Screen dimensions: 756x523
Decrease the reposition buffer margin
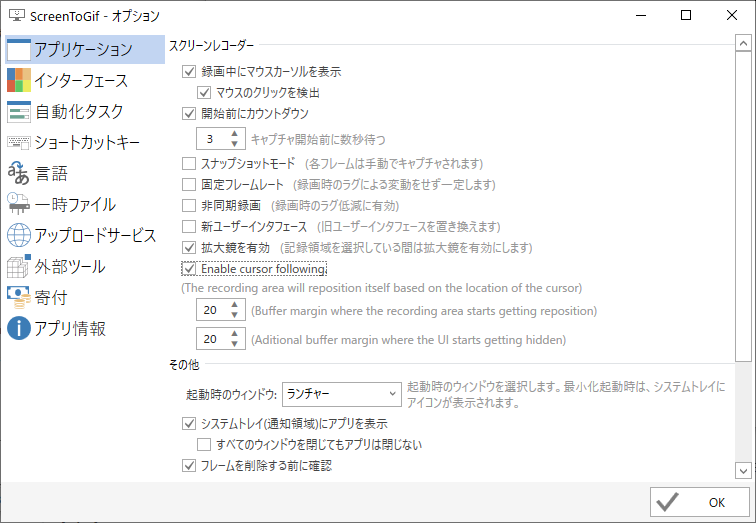coord(234,315)
